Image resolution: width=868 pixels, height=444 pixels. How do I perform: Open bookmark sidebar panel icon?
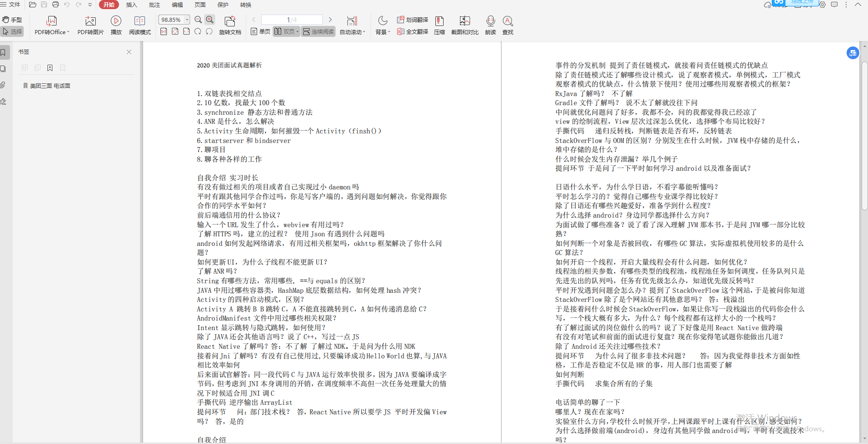tap(4, 52)
